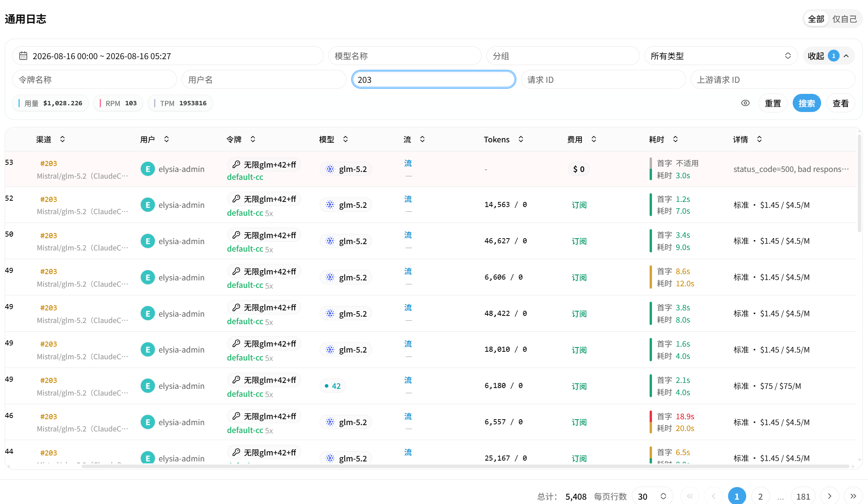Sort by the 用户 column arrows

[166, 139]
